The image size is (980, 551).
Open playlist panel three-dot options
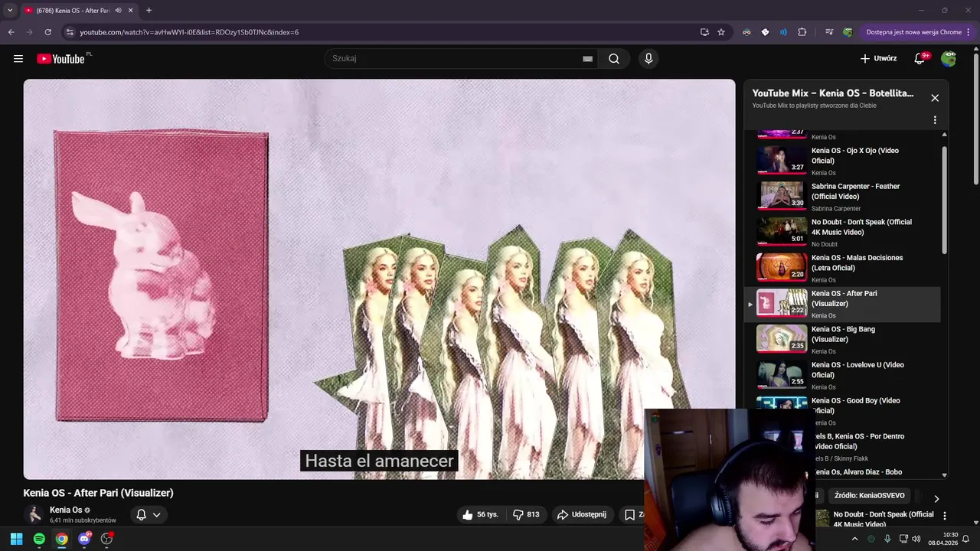tap(935, 120)
